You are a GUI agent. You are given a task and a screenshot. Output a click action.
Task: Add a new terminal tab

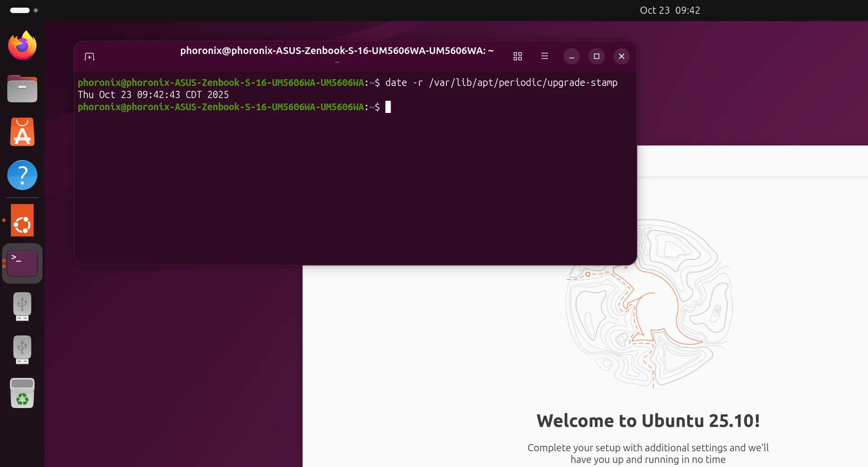tap(89, 57)
